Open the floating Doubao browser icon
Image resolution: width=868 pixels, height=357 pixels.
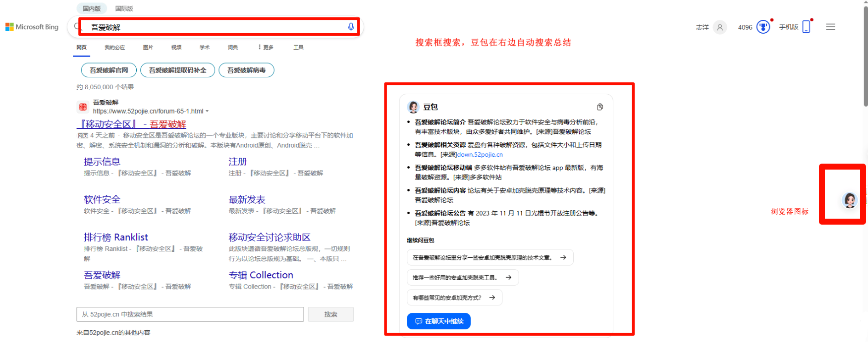pyautogui.click(x=850, y=200)
